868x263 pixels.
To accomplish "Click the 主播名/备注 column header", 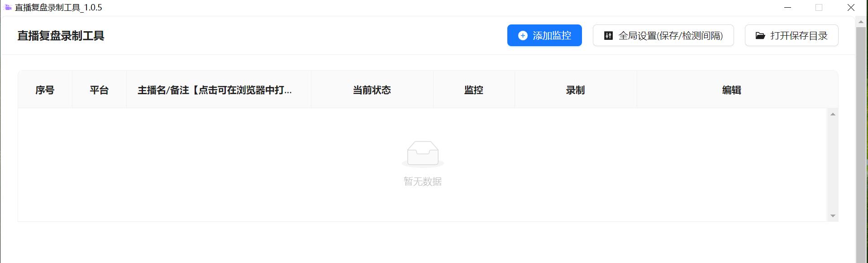I will (215, 90).
